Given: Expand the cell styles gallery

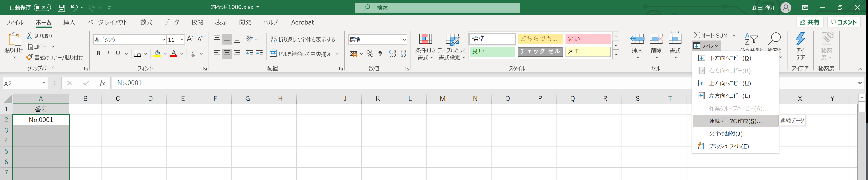Looking at the screenshot, I should coord(616,54).
